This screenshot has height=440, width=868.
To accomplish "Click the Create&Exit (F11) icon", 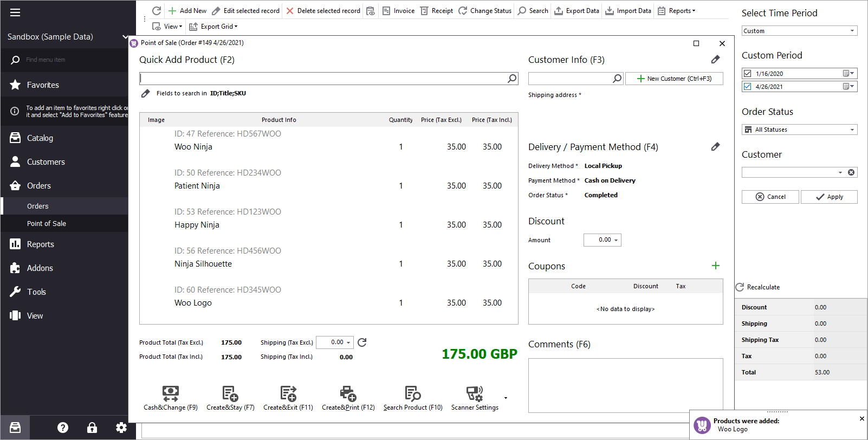I will (288, 394).
